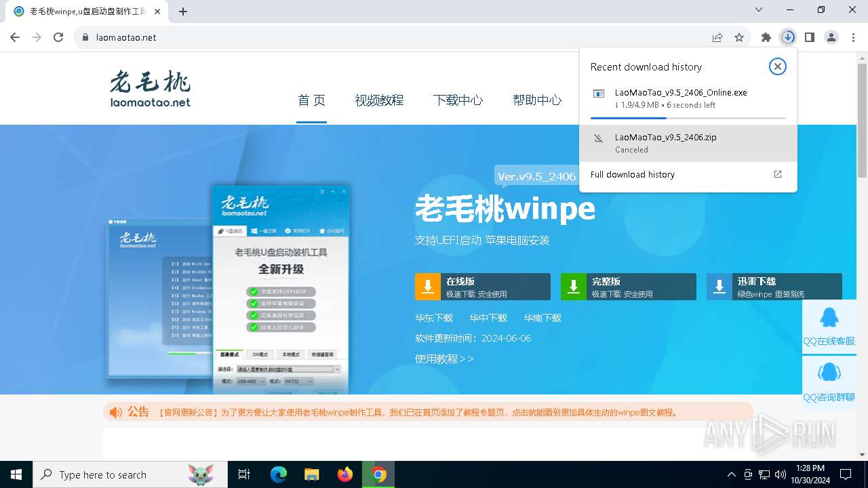Image resolution: width=868 pixels, height=488 pixels.
Task: Read the 官网更新公告 announcement text
Action: coord(418,412)
